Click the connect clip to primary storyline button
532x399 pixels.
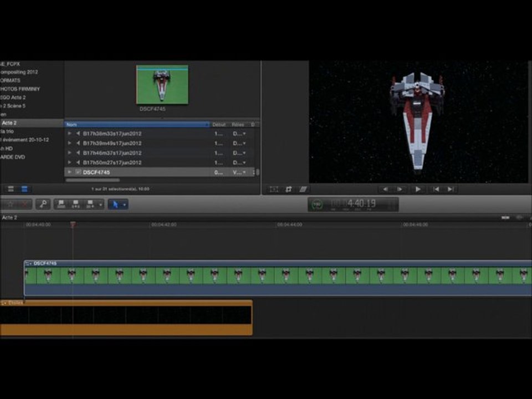tap(61, 204)
